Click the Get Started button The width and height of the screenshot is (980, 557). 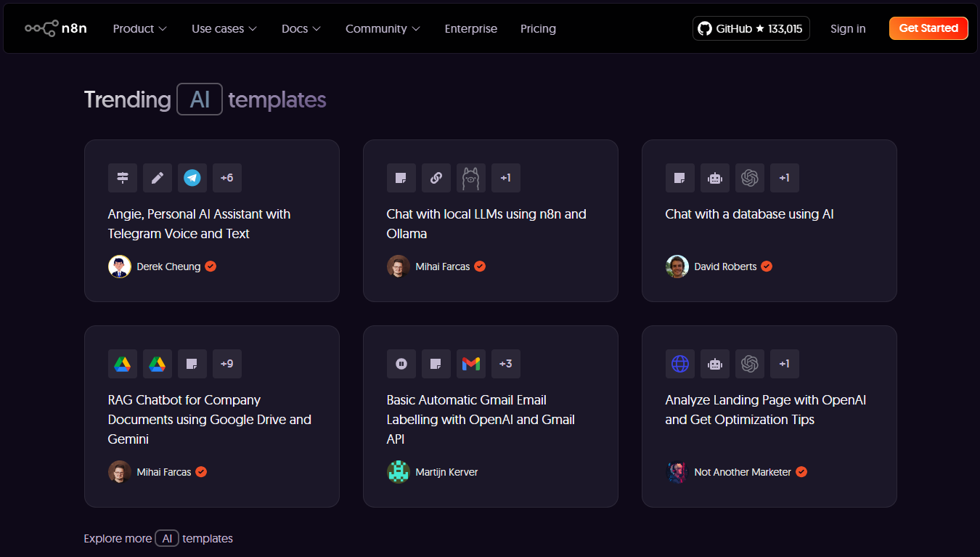coord(928,28)
